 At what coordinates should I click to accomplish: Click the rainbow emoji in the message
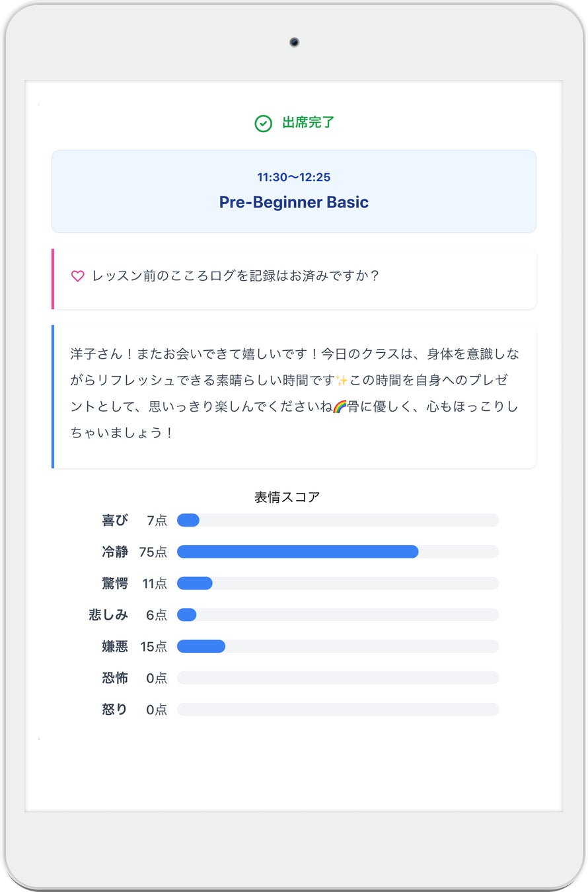pyautogui.click(x=340, y=407)
